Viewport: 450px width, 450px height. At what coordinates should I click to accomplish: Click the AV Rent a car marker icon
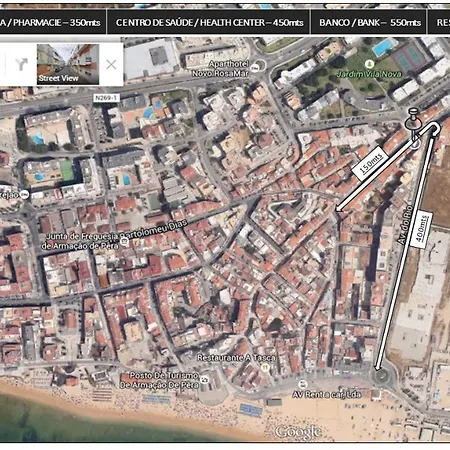tap(302, 384)
